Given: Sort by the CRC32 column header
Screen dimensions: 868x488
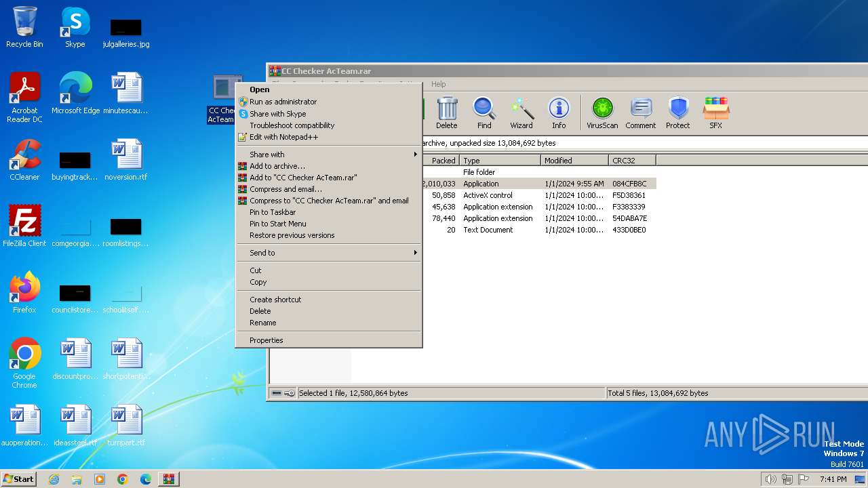Looking at the screenshot, I should coord(632,161).
